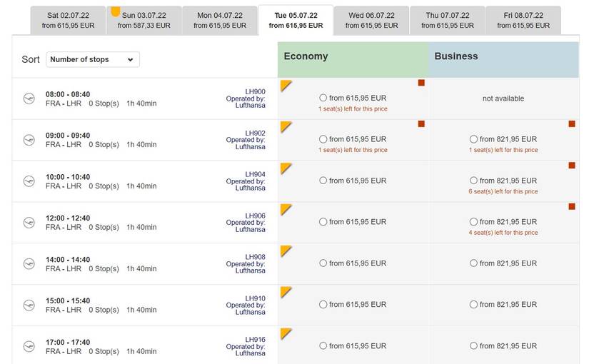Click the Lufthansa logo icon for the 17:00 flight
Image resolution: width=589 pixels, height=364 pixels.
[29, 347]
